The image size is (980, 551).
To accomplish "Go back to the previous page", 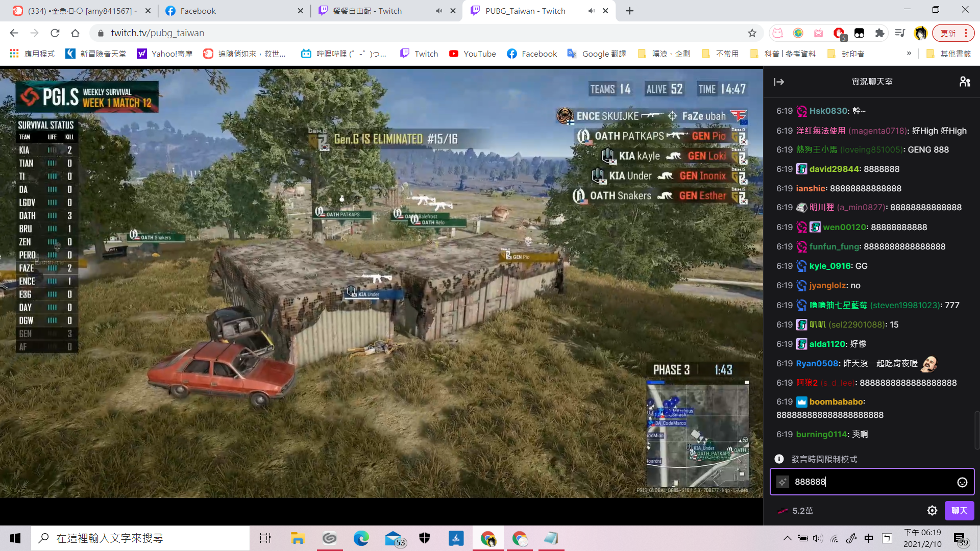I will [14, 33].
